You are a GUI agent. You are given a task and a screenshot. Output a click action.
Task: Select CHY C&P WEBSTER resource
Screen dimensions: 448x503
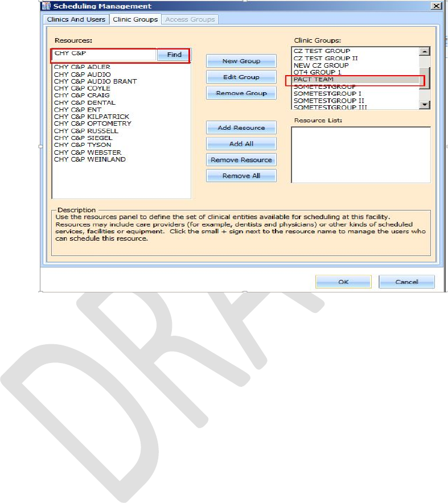(88, 152)
